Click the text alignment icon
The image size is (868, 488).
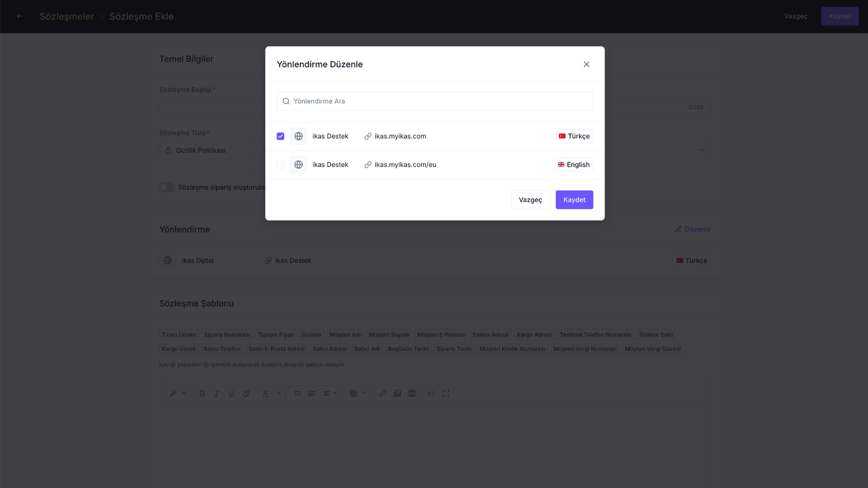pos(326,394)
